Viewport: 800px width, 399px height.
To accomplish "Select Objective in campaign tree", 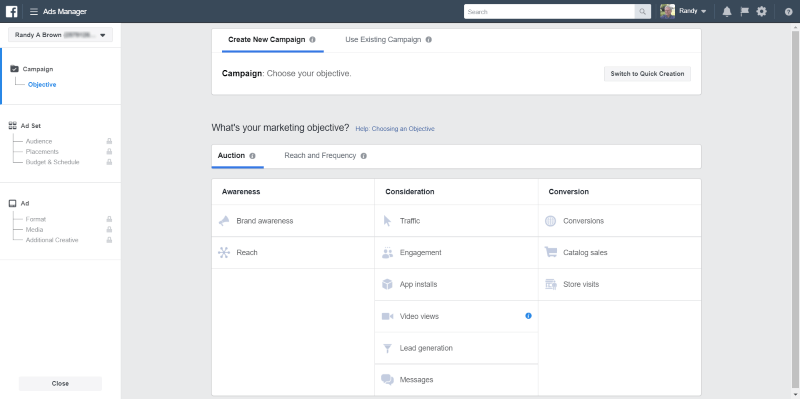I will [42, 85].
